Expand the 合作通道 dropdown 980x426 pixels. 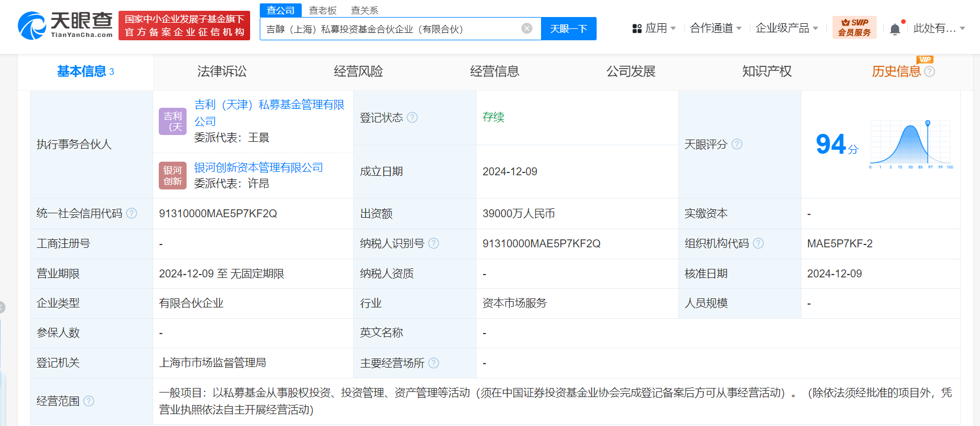pos(715,28)
